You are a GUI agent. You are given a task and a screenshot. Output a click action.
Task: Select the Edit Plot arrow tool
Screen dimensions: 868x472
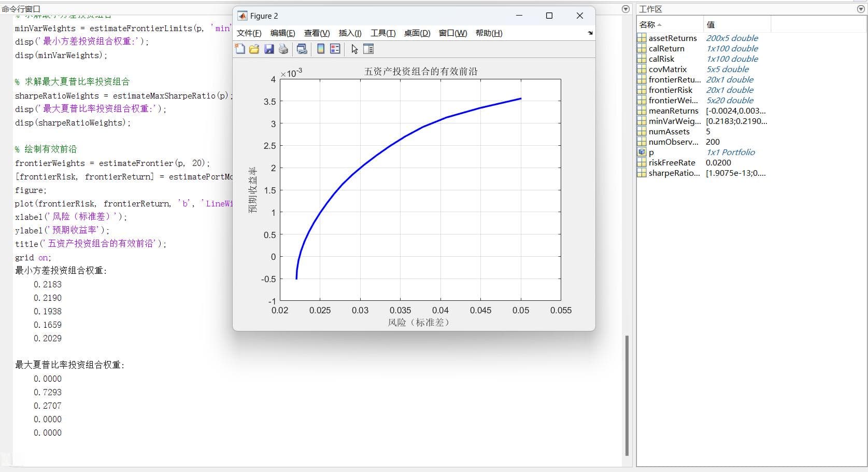[x=354, y=49]
